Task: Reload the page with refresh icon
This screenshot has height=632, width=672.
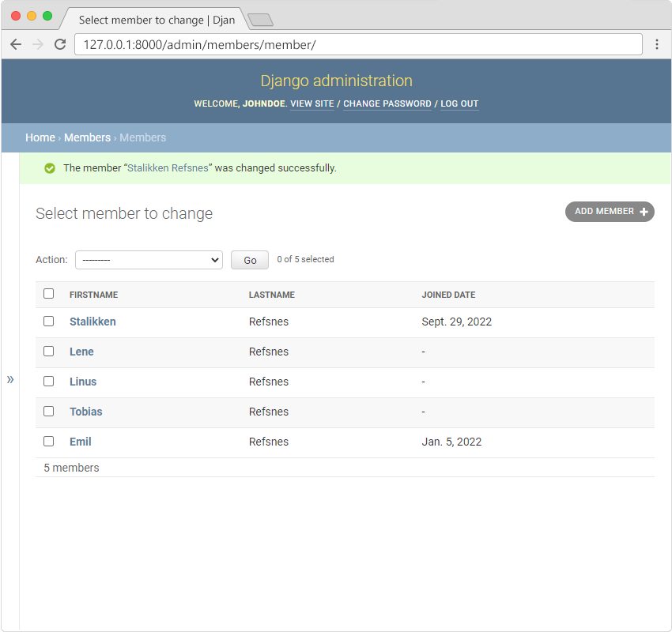Action: click(x=59, y=44)
